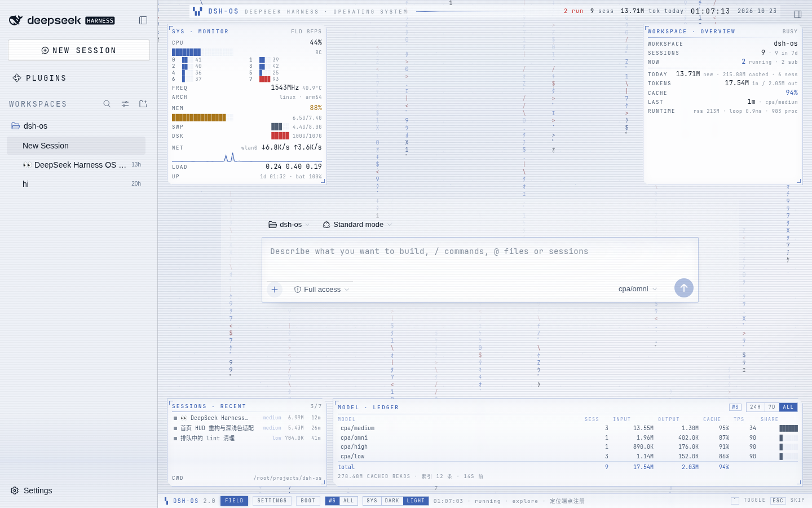Select the LIGHT theme option
This screenshot has height=508, width=812.
[x=416, y=501]
